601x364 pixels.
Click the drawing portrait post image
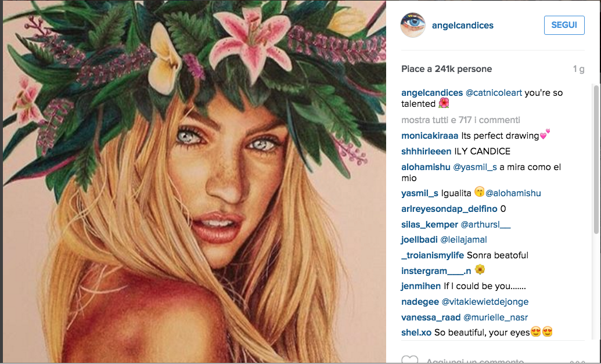193,182
